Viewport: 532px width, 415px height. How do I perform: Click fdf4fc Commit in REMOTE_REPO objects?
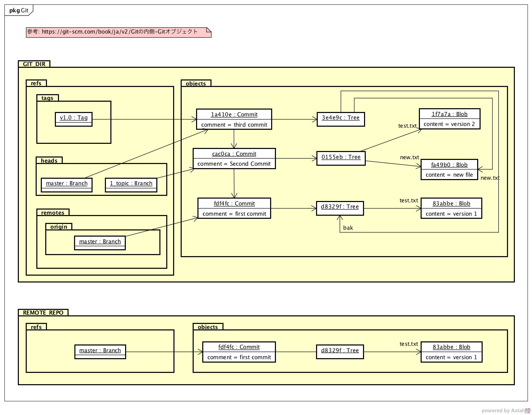point(239,352)
